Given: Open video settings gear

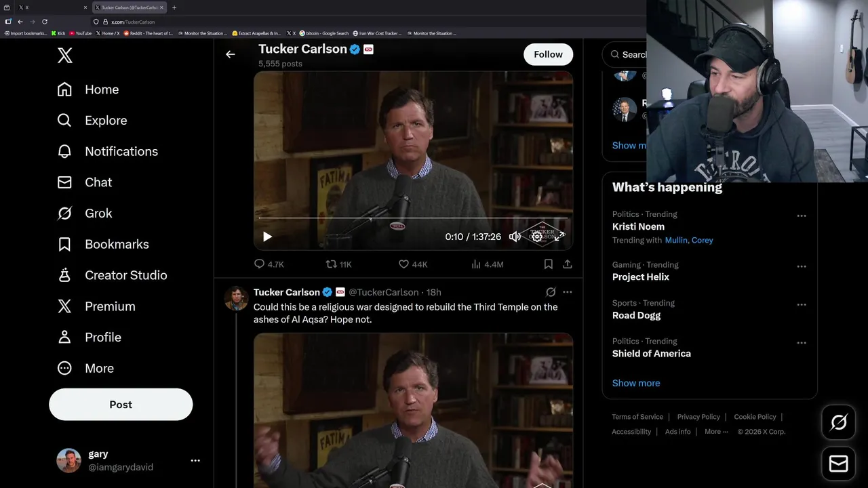Looking at the screenshot, I should coord(536,237).
